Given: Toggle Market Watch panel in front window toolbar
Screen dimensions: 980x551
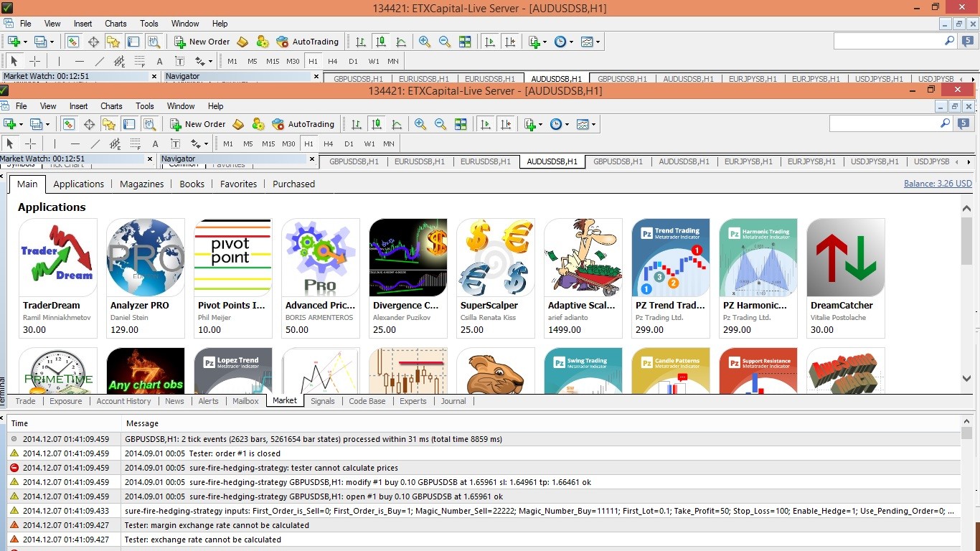Looking at the screenshot, I should [x=69, y=124].
